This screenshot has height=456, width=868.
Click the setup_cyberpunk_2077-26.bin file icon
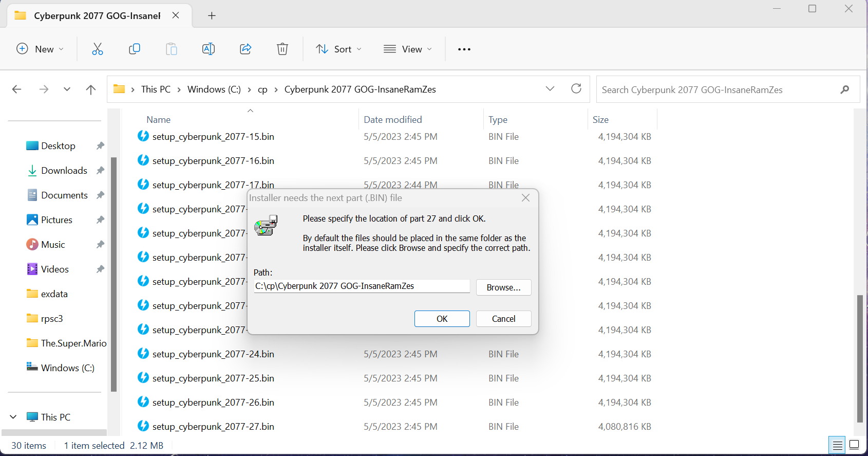pos(143,402)
